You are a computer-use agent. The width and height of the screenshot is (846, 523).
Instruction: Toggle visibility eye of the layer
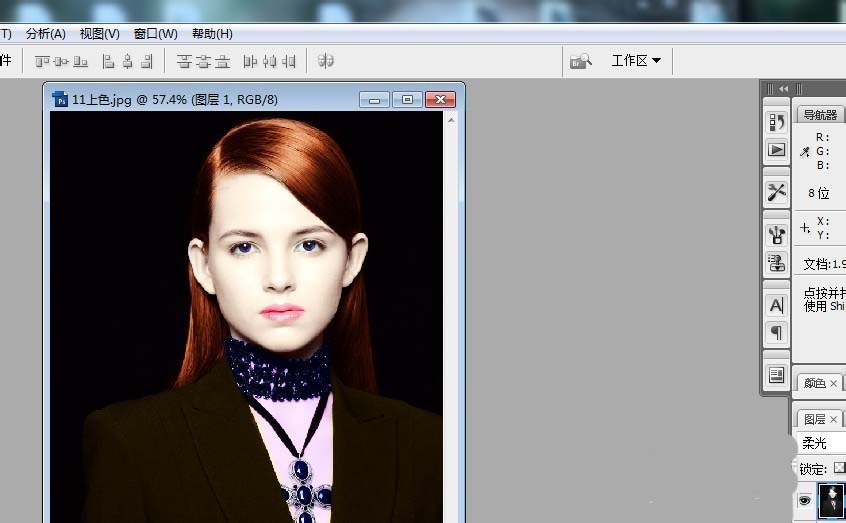804,500
